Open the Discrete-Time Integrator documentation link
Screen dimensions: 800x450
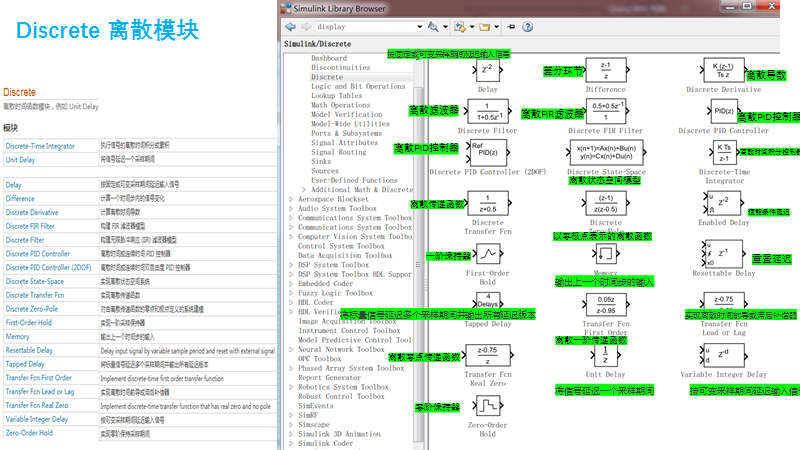(x=40, y=146)
